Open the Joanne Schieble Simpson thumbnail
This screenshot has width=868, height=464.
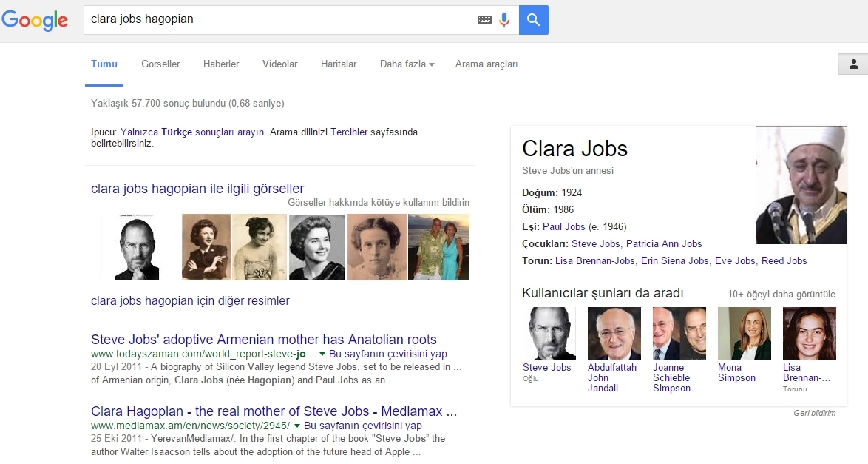[679, 334]
